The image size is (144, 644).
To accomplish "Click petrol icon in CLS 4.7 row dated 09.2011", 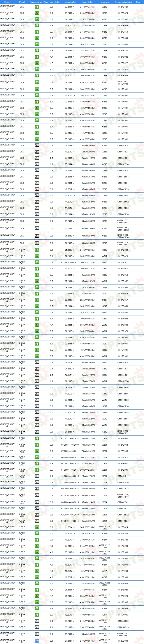I will [37, 63].
